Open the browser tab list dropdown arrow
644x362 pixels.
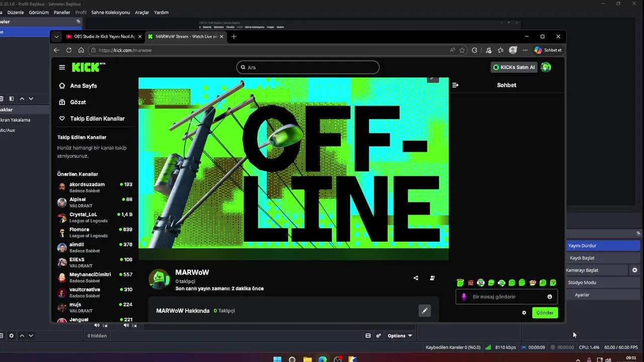tap(56, 37)
